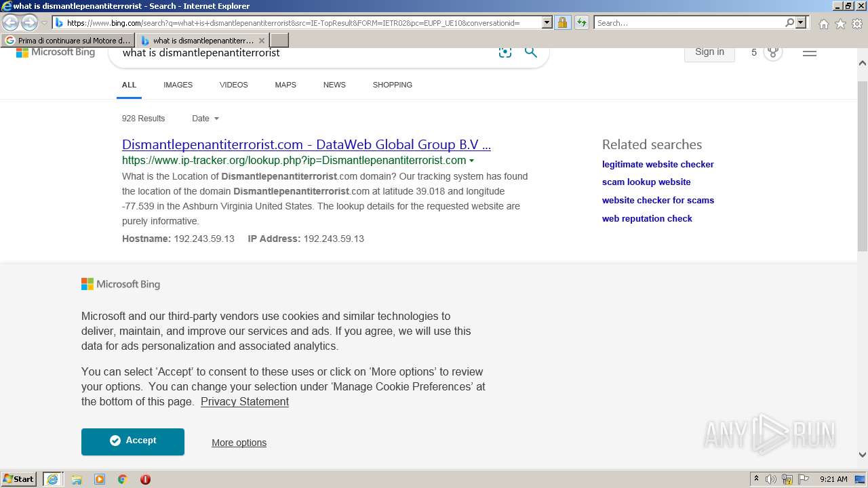This screenshot has height=488, width=868.
Task: Click the magnifier in IE search box
Action: coord(789,22)
